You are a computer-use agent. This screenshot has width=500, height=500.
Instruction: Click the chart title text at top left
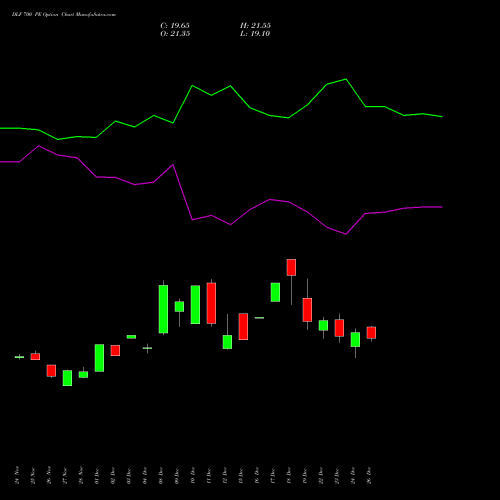click(64, 15)
